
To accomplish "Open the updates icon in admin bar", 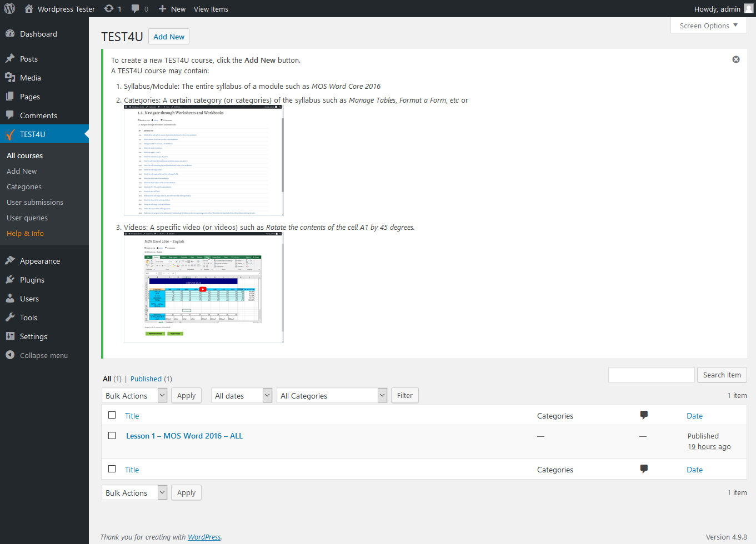I will click(x=109, y=8).
